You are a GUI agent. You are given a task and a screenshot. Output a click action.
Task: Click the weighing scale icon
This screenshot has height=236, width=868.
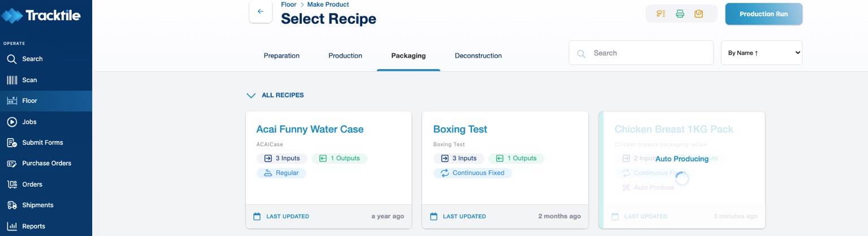(698, 14)
